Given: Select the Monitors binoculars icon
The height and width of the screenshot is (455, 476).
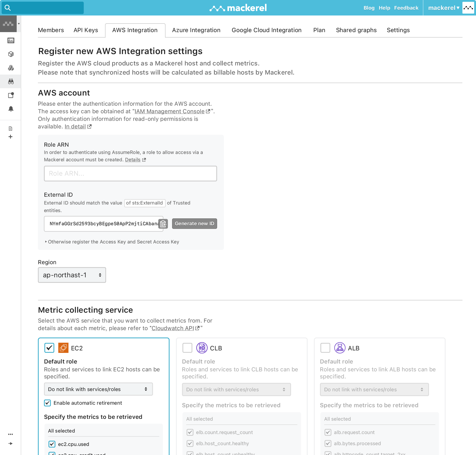Looking at the screenshot, I should point(11,81).
